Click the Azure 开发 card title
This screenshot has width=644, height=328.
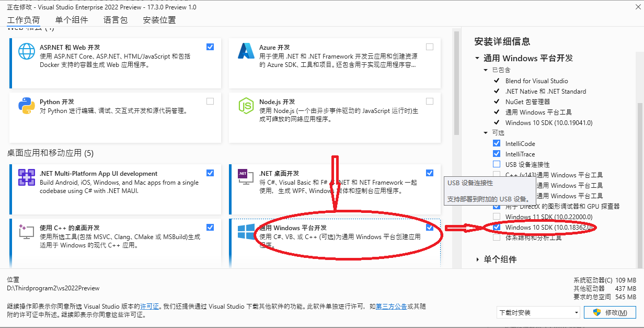[x=274, y=47]
